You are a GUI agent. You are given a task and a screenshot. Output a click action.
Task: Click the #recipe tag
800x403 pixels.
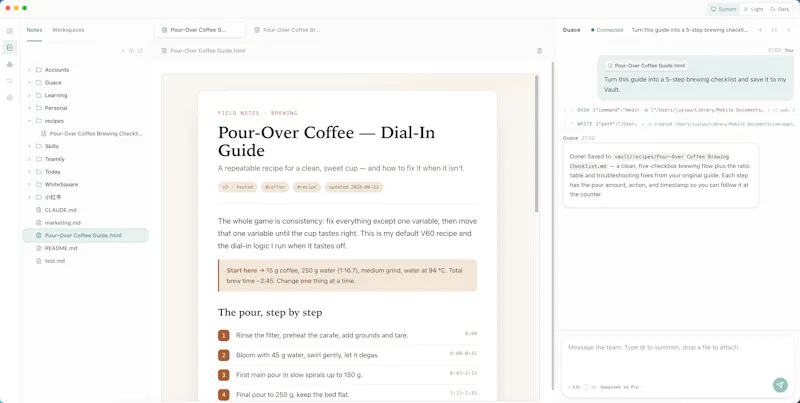[x=307, y=187]
